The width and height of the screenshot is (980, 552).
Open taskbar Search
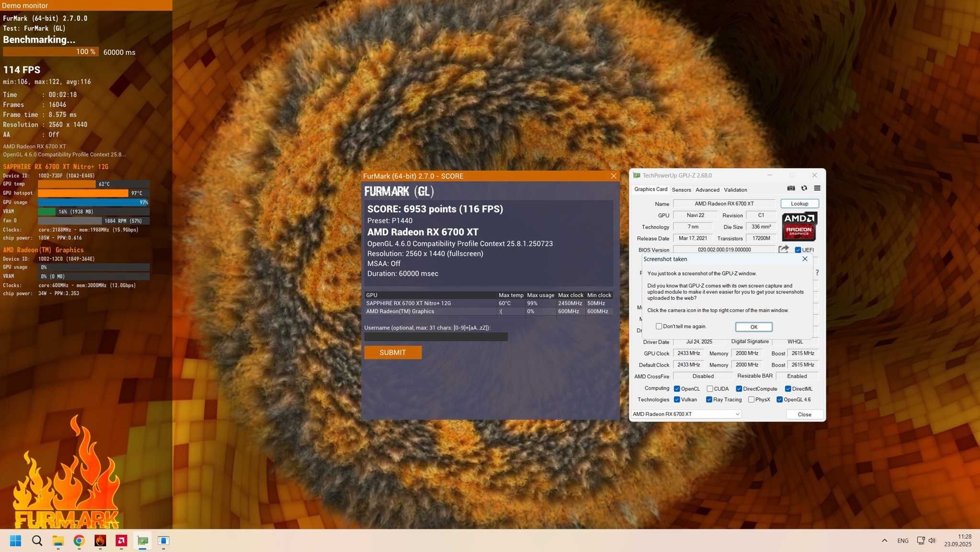[x=37, y=540]
